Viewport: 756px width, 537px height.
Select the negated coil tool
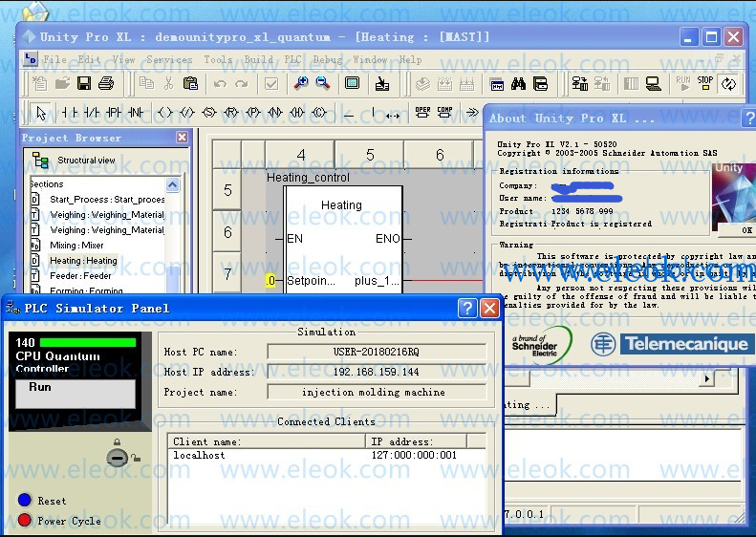pyautogui.click(x=187, y=113)
